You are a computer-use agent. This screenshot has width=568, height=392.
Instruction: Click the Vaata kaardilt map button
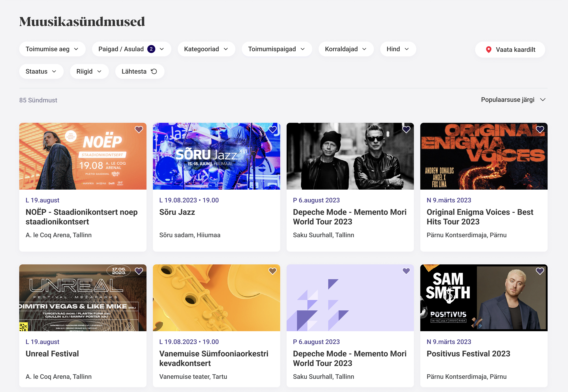(510, 50)
